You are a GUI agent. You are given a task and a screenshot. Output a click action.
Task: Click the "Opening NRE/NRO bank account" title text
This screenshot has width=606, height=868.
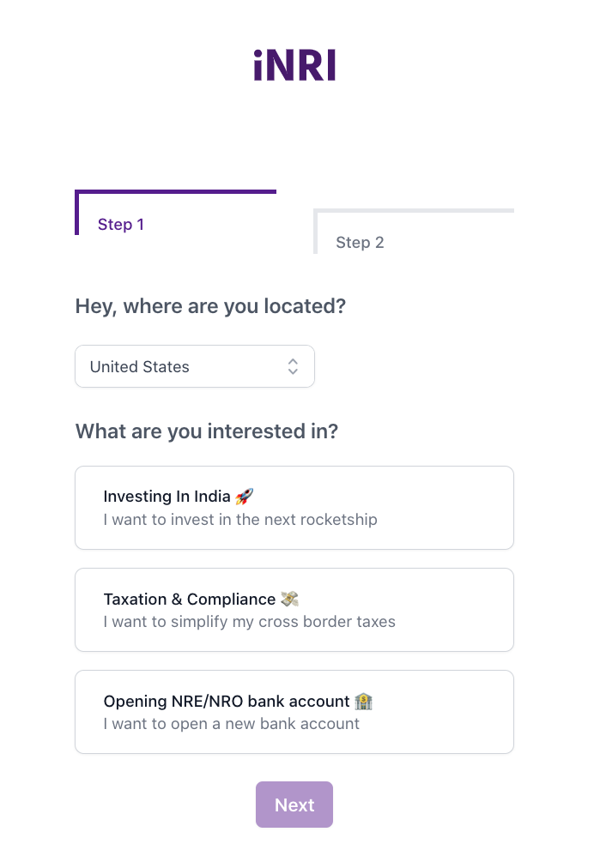pos(227,702)
